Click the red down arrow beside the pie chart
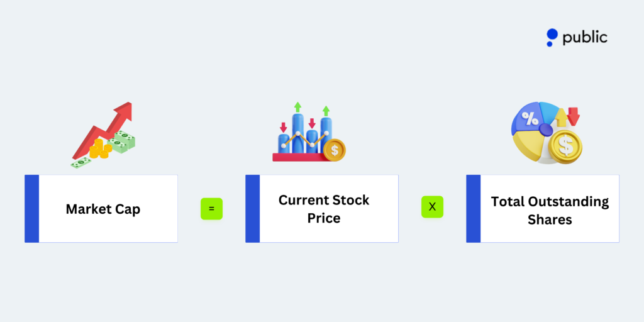The image size is (644, 322). click(x=573, y=116)
